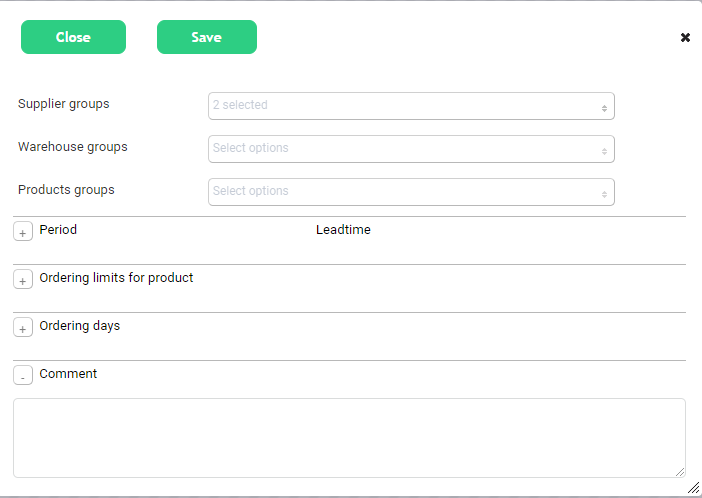Expand the Ordering days plus icon
702x498 pixels.
point(23,328)
